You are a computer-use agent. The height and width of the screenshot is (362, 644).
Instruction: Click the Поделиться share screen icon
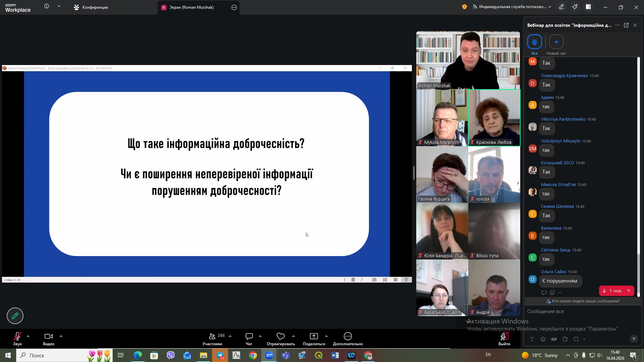[314, 336]
